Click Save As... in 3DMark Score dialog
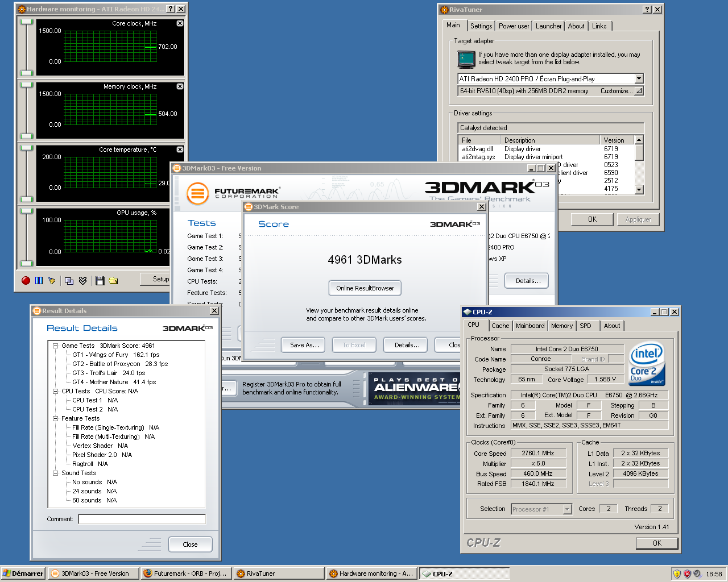Image resolution: width=728 pixels, height=582 pixels. [x=304, y=345]
